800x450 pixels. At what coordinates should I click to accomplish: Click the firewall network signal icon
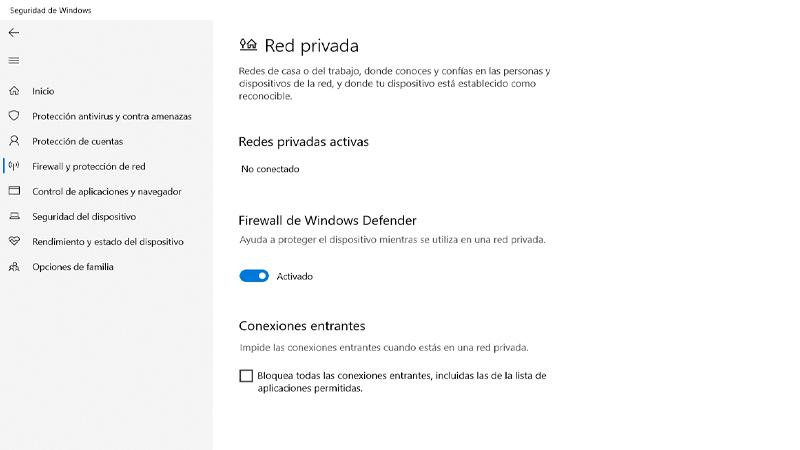14,166
